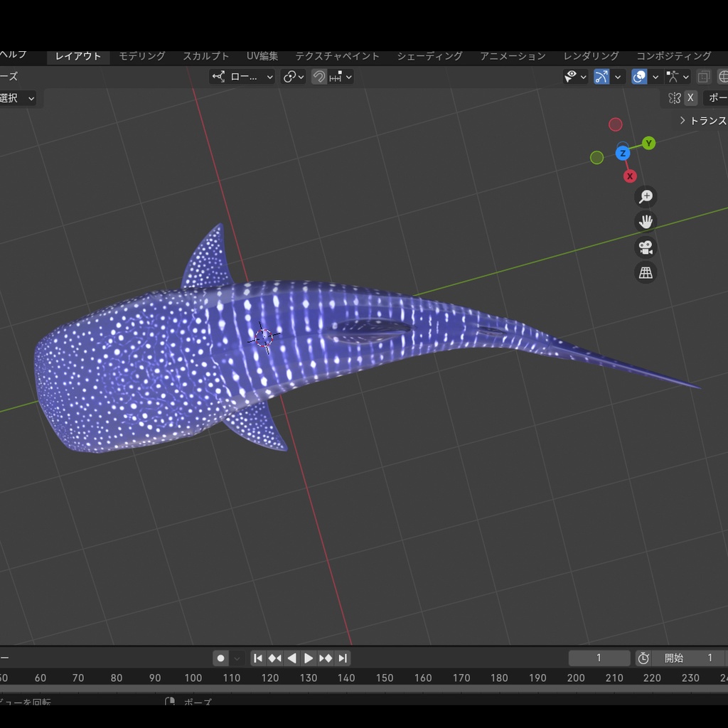Click the record button in the timeline

tap(220, 658)
